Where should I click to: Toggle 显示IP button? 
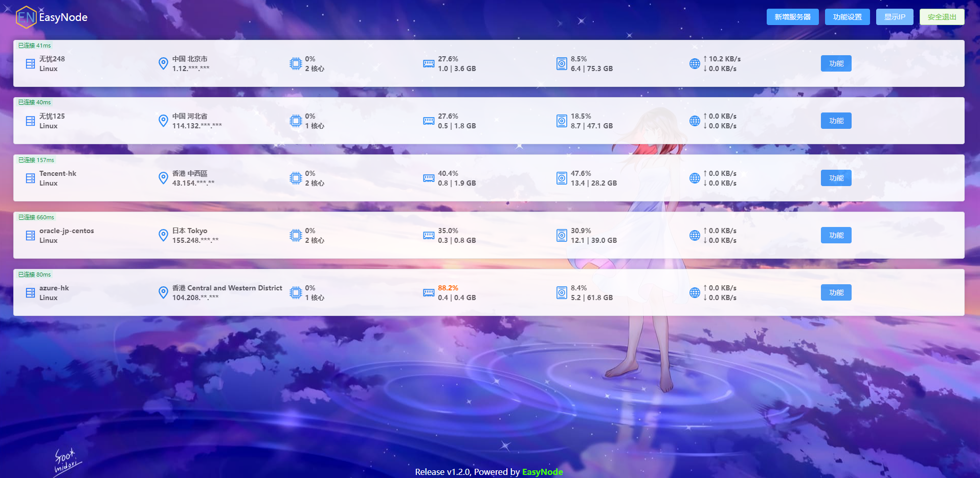(895, 17)
